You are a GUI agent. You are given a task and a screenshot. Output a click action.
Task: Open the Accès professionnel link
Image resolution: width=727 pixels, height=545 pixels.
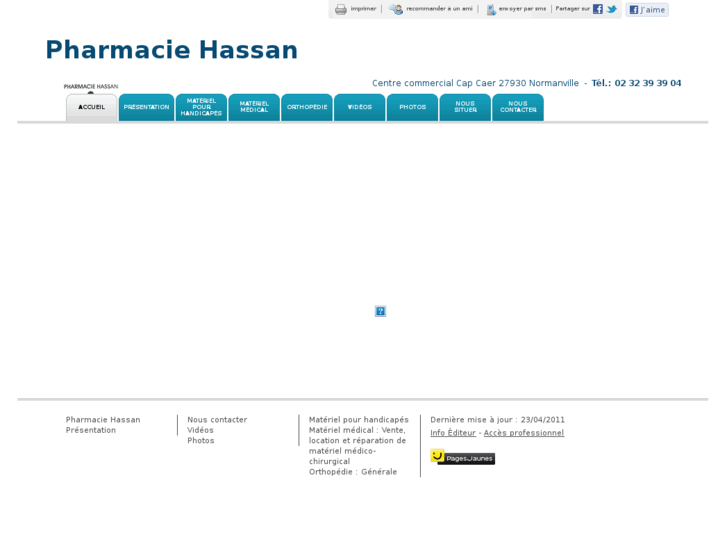tap(524, 433)
